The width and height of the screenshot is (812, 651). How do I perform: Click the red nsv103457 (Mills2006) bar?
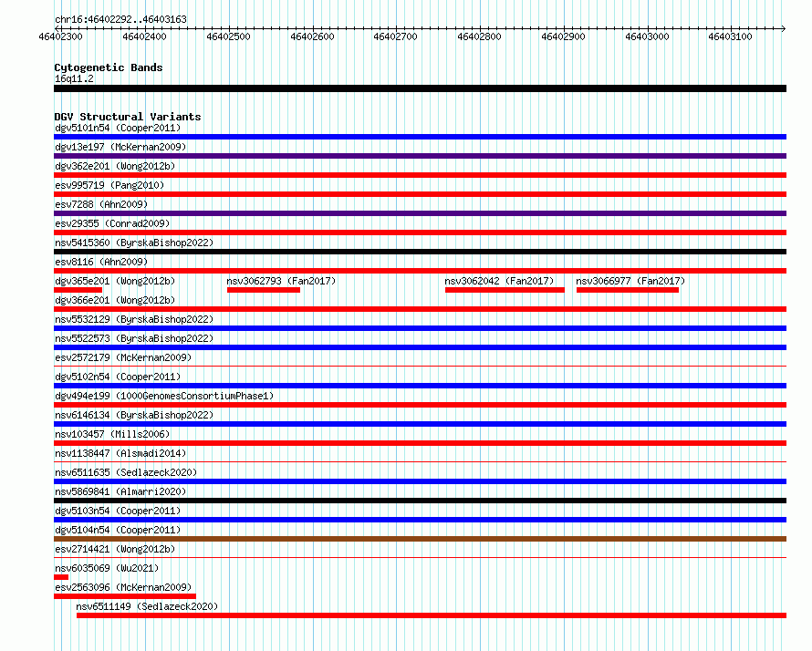pos(420,443)
